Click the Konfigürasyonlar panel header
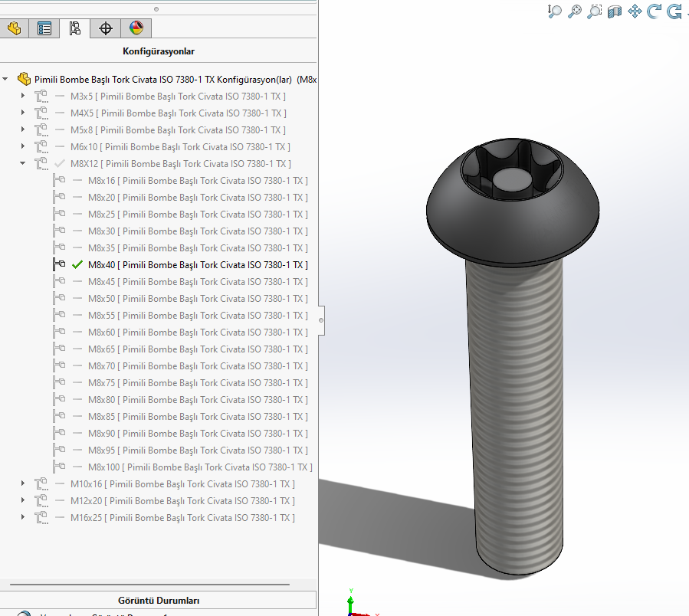689x616 pixels. (158, 51)
